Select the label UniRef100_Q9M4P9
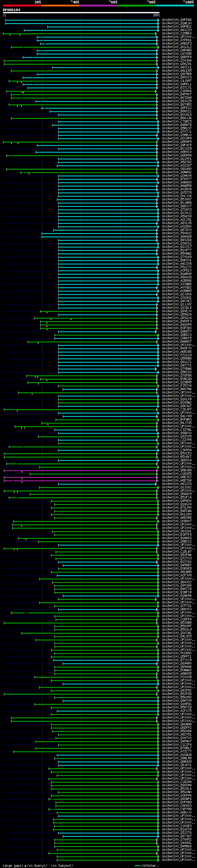 (177, 142)
